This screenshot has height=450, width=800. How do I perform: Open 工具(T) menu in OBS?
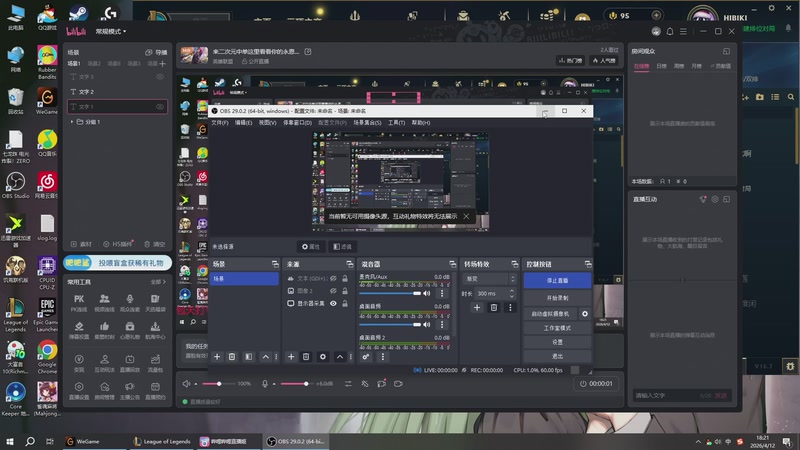[x=396, y=122]
